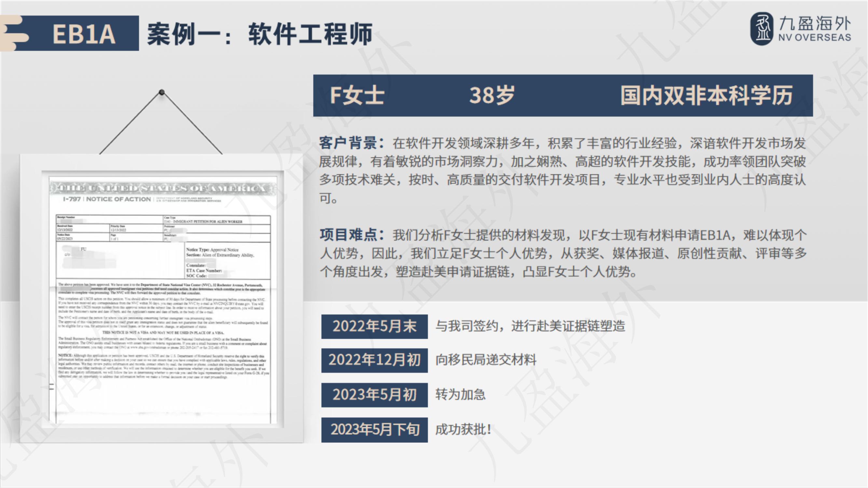Click the 与我司签约 timeline description

coord(530,326)
